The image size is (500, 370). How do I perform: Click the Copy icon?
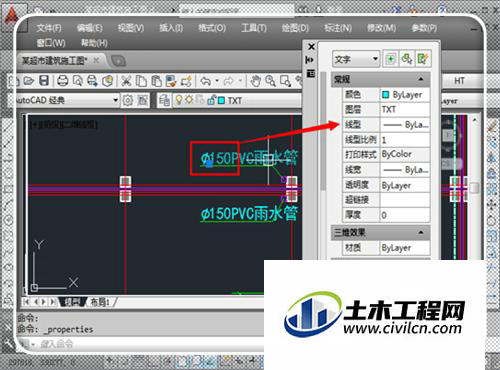coord(141,81)
